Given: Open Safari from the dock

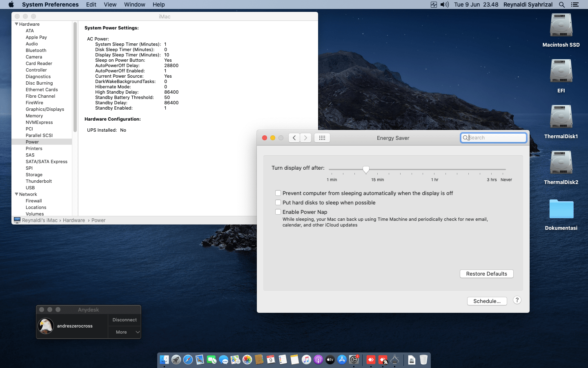Looking at the screenshot, I should pyautogui.click(x=188, y=360).
